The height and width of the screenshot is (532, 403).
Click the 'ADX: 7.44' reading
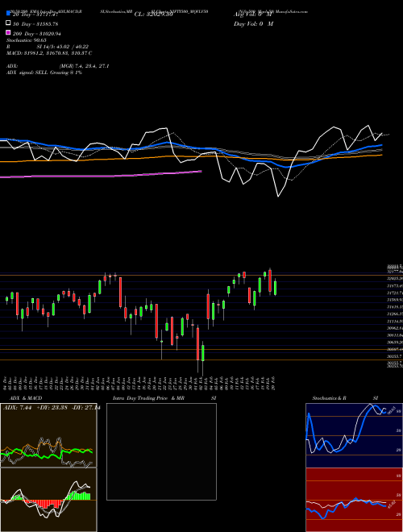17,408
